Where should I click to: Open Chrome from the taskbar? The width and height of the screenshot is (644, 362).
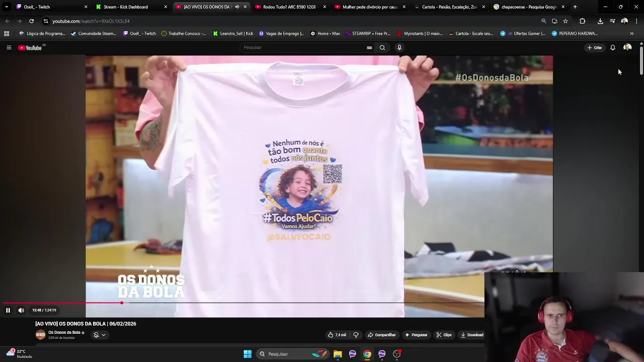(x=367, y=354)
